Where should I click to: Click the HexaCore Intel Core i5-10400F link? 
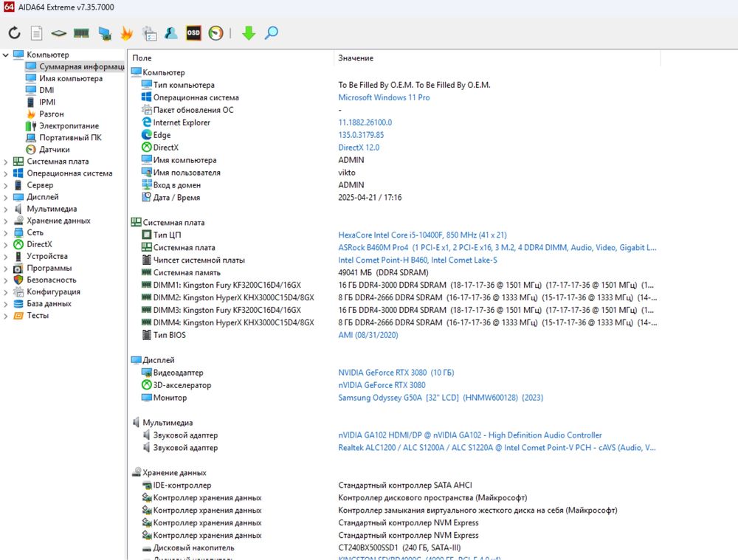tap(422, 235)
